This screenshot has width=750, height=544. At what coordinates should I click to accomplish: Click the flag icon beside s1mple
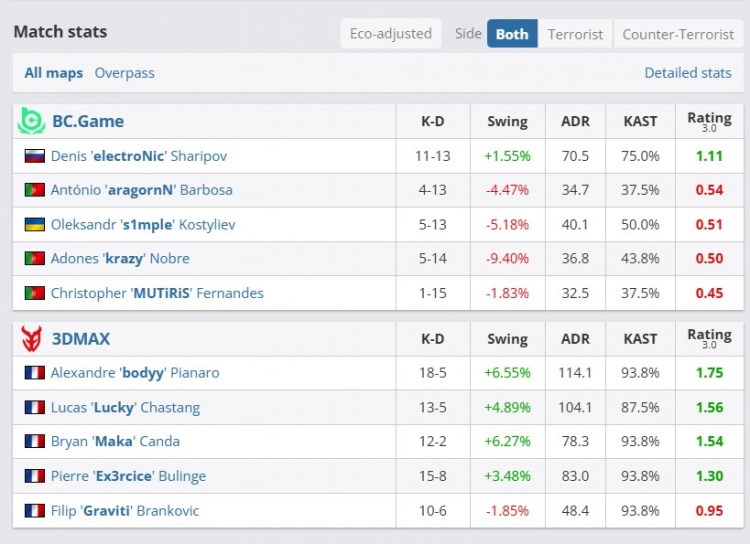[35, 225]
